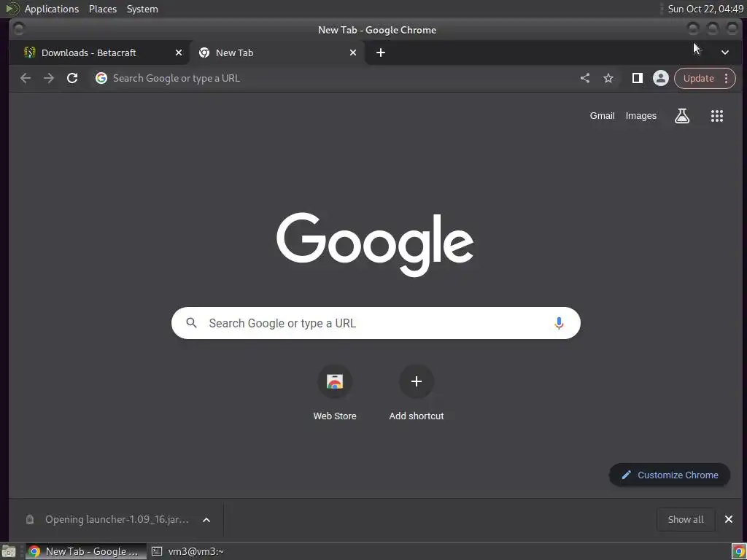Viewport: 747px width, 560px height.
Task: Bookmark this tab with the star
Action: click(608, 78)
